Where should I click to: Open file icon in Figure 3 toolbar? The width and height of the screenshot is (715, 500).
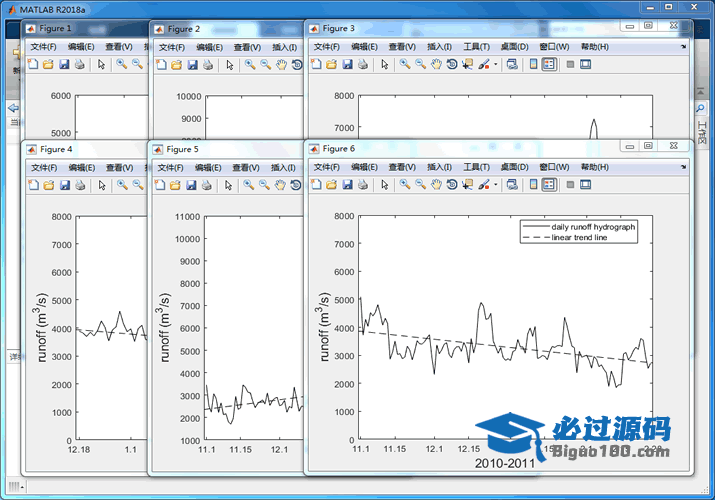[x=332, y=64]
